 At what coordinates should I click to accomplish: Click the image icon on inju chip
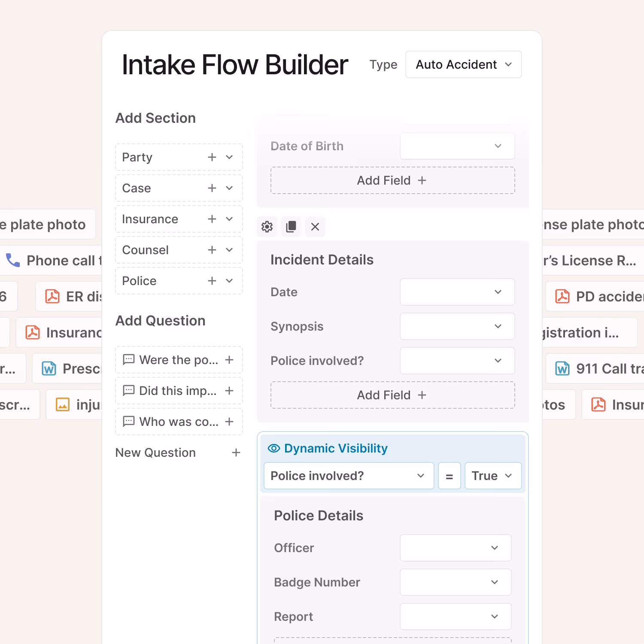63,404
